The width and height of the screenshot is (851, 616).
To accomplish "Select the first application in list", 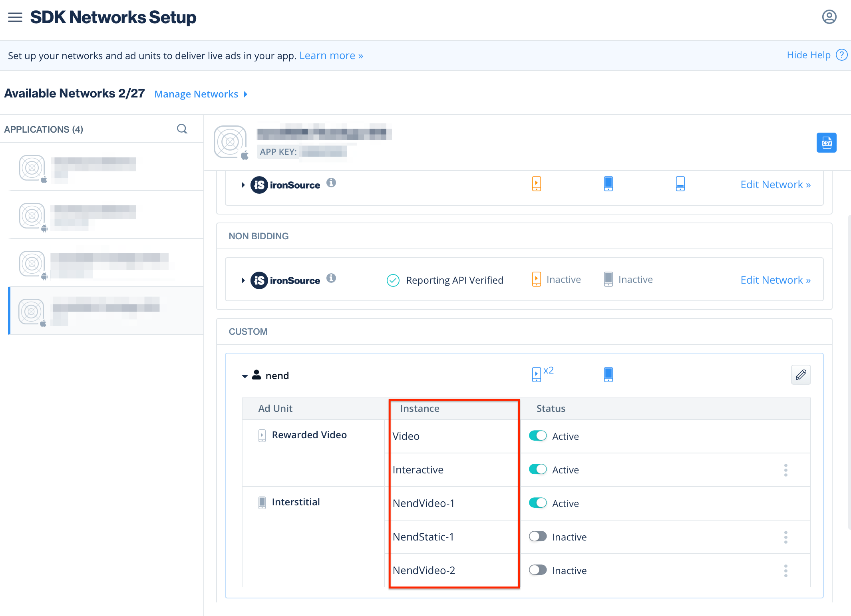I will [x=106, y=167].
